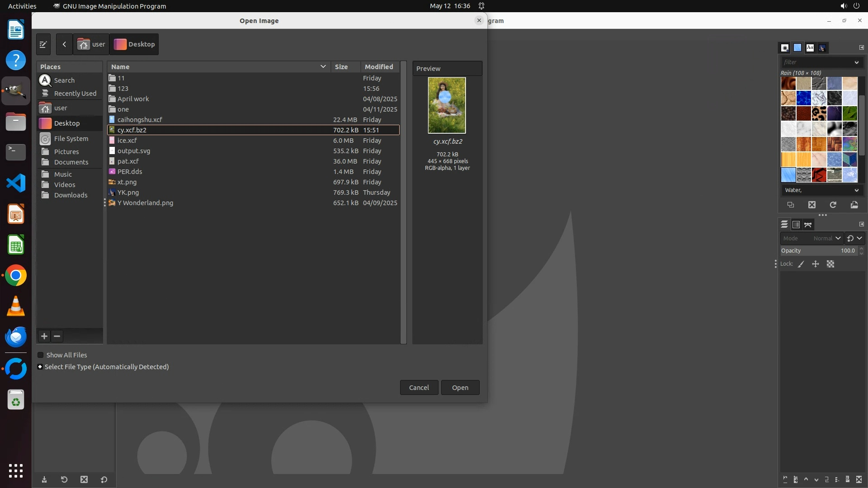Click the type-a-filename pencil icon
The image size is (868, 488).
43,44
